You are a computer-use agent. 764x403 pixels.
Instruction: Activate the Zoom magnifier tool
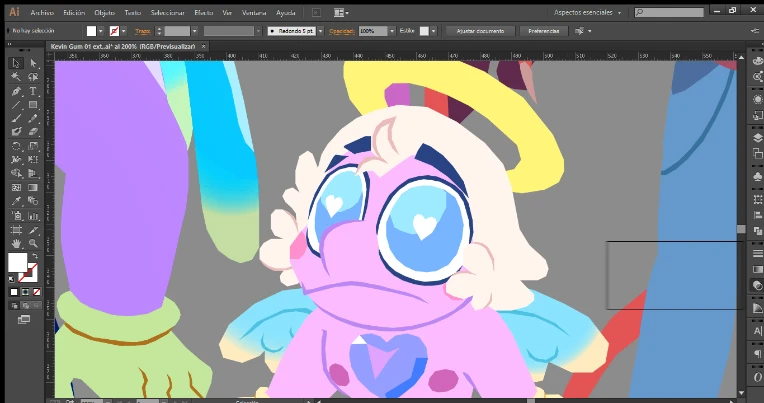tap(33, 243)
